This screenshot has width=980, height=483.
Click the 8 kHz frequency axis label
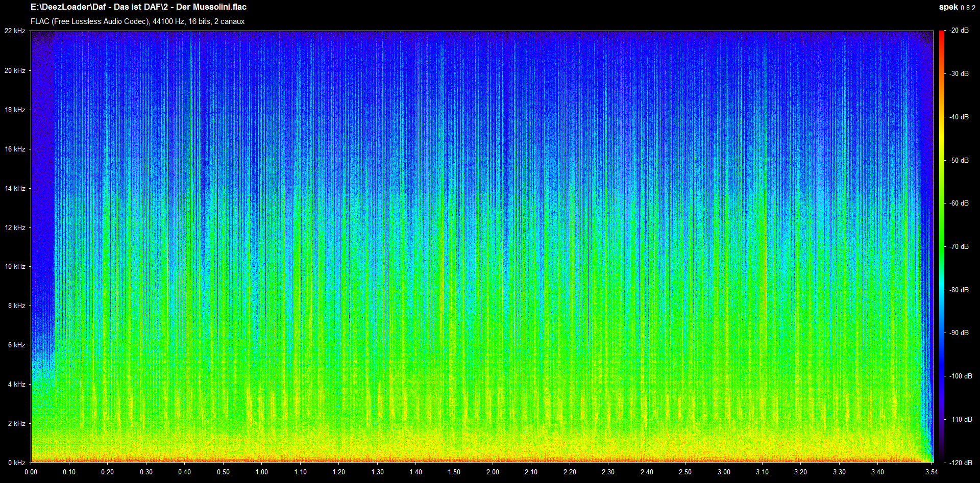click(16, 306)
